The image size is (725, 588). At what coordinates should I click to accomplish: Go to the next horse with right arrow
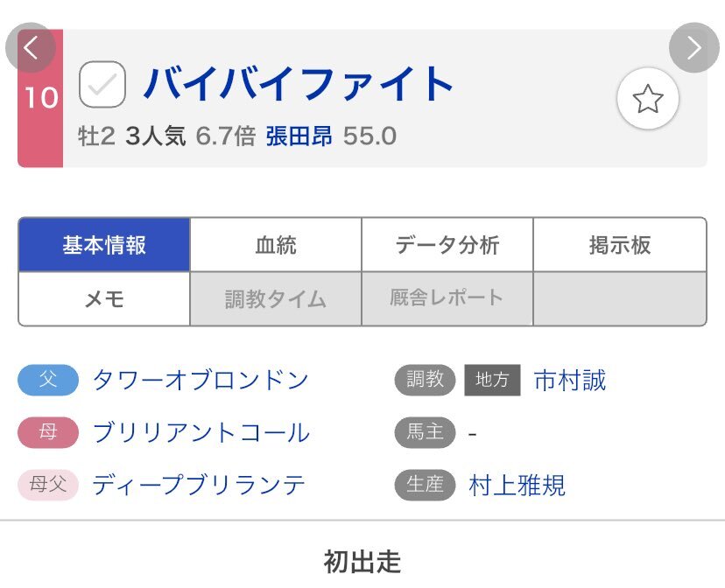click(x=693, y=47)
